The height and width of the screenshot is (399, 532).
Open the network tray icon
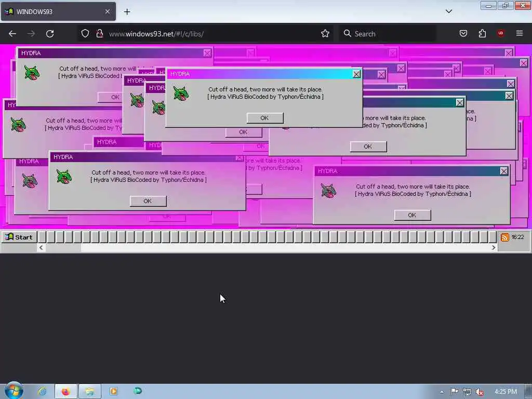pyautogui.click(x=467, y=392)
